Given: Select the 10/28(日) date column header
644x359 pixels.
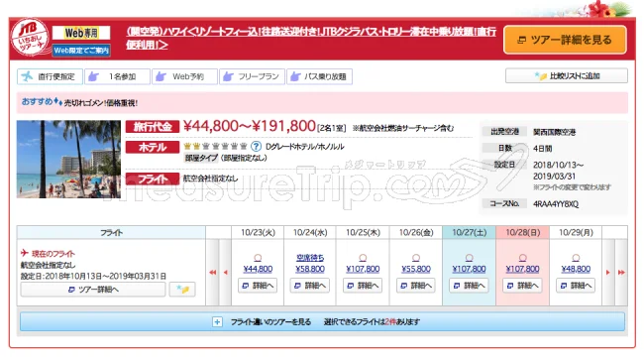Looking at the screenshot, I should 522,232.
